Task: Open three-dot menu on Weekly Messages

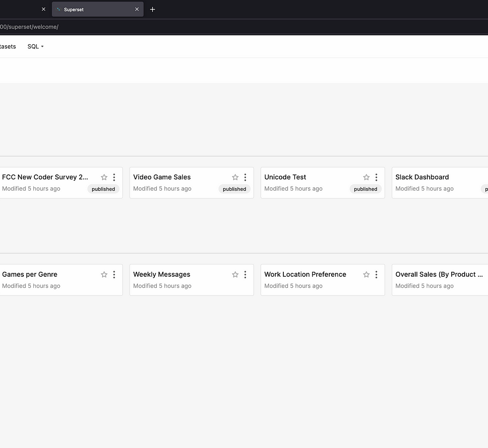Action: tap(245, 274)
